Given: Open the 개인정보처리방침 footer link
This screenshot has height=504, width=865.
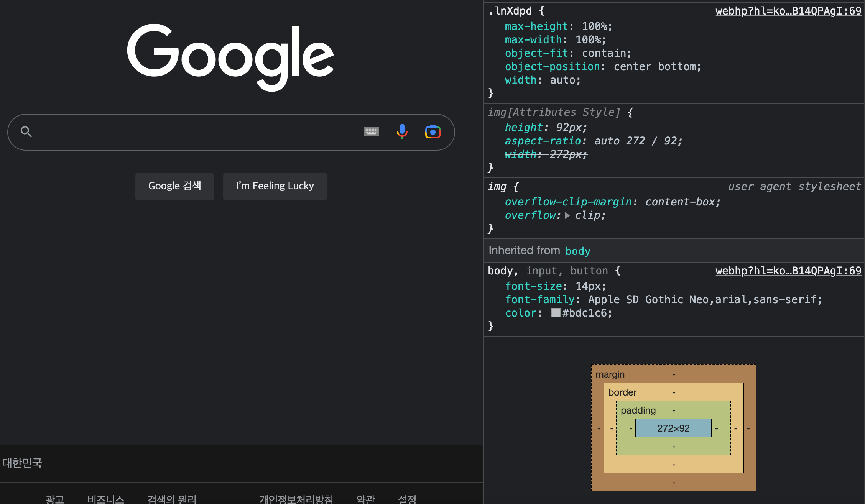Looking at the screenshot, I should coord(296,499).
